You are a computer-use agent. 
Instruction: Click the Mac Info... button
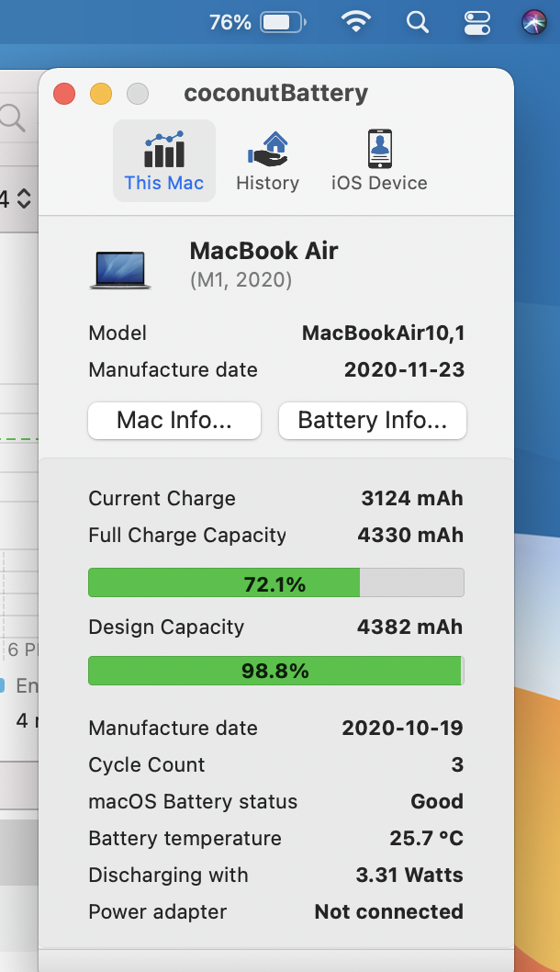coord(174,421)
